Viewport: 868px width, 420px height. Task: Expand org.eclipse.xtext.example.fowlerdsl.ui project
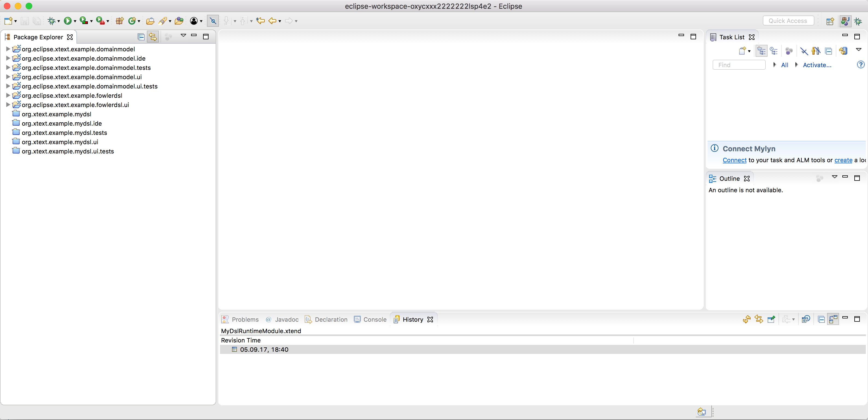(8, 105)
